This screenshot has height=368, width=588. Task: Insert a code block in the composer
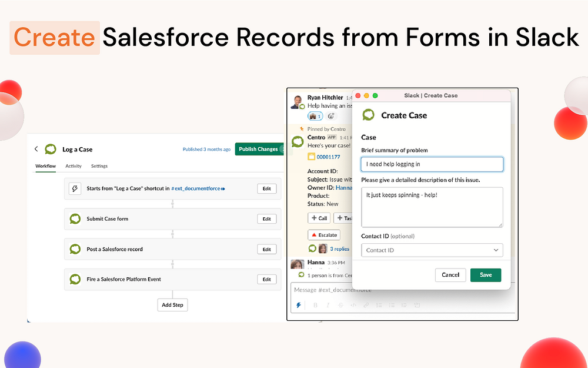pyautogui.click(x=417, y=305)
